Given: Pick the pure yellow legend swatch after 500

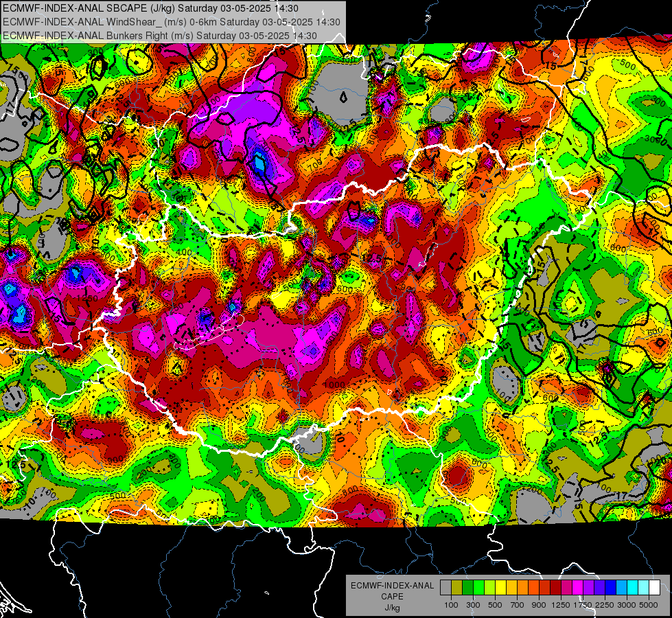Looking at the screenshot, I should coord(500,588).
